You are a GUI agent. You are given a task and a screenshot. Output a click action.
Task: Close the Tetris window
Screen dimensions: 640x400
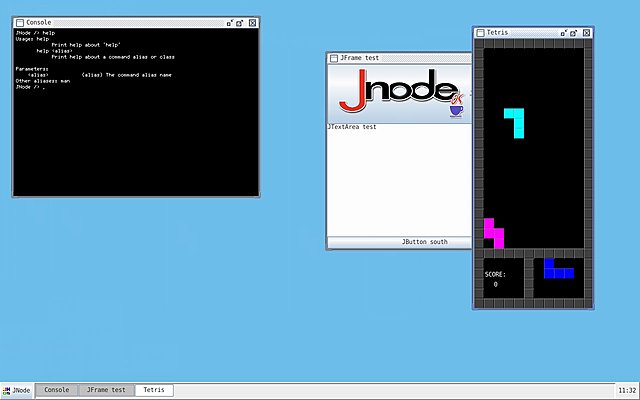point(587,33)
